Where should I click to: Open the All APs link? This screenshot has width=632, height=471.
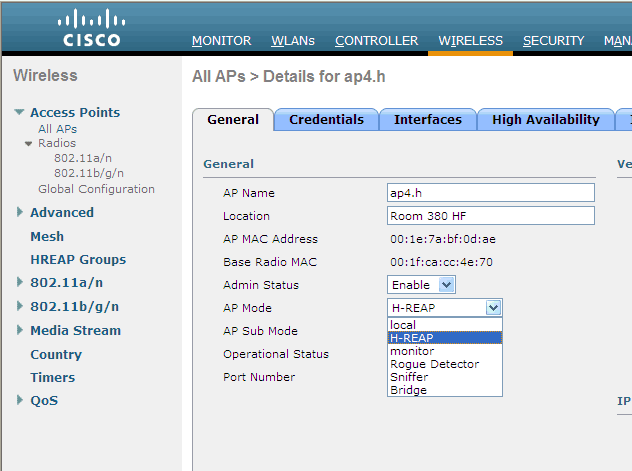click(57, 129)
